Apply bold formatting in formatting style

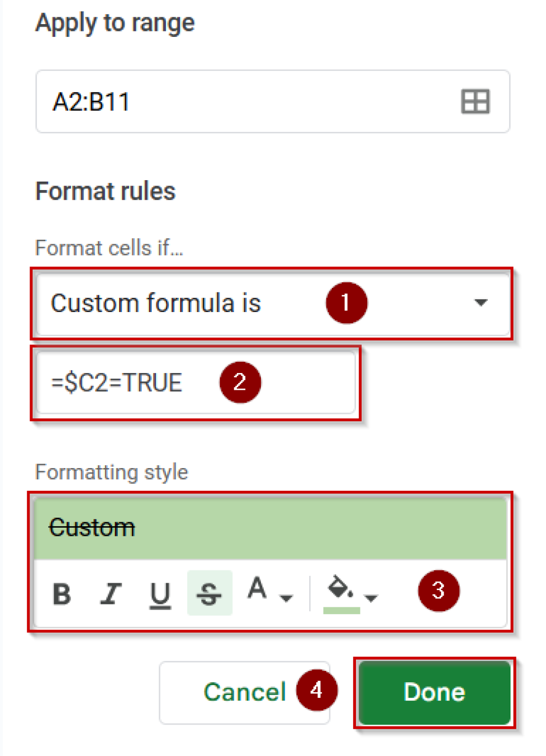(61, 593)
